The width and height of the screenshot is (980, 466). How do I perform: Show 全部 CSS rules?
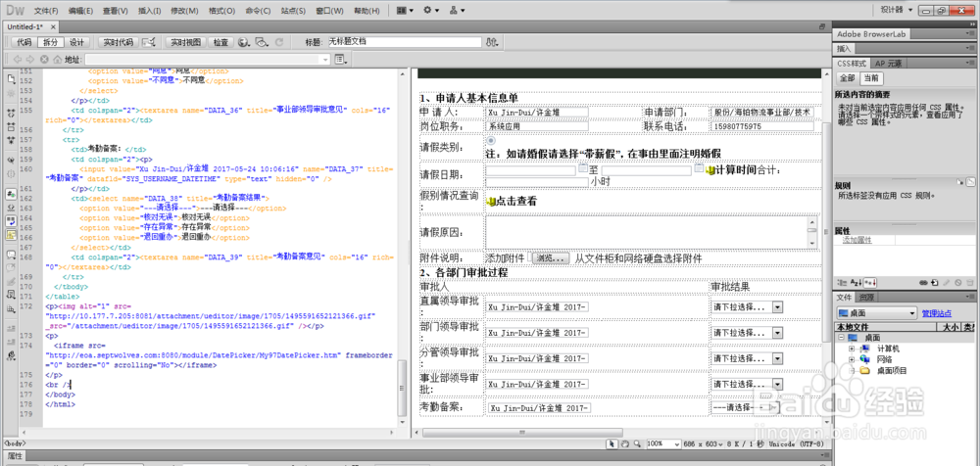[x=847, y=78]
